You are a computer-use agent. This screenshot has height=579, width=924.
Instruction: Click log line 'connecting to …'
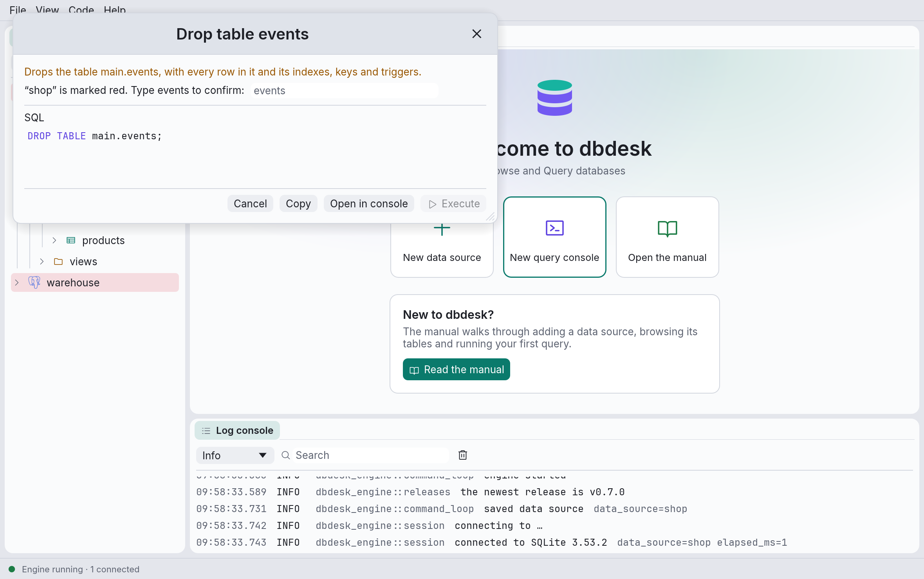(x=498, y=526)
